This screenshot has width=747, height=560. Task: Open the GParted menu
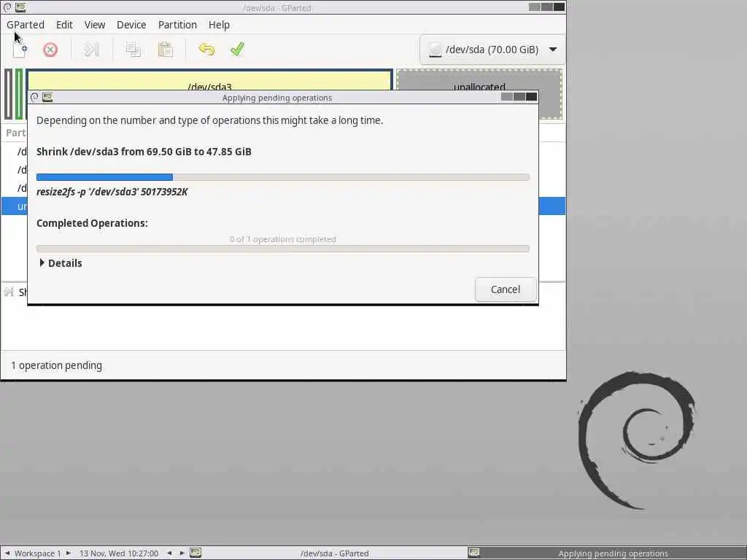26,25
